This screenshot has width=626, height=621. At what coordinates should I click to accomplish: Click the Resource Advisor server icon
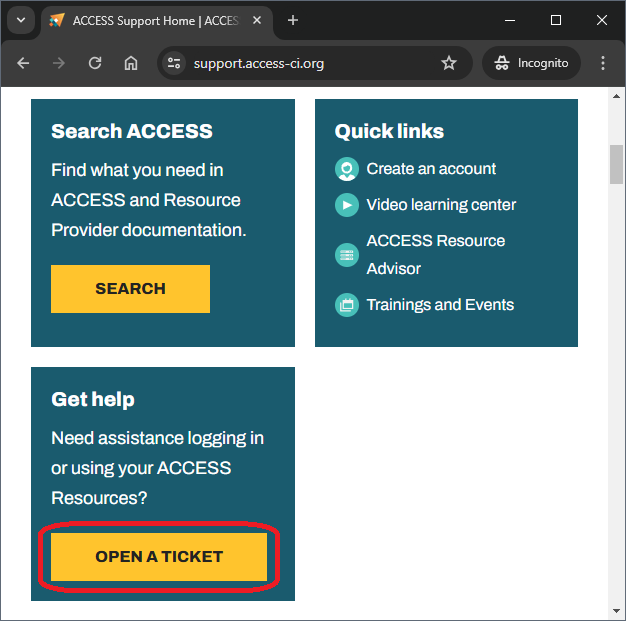coord(347,255)
